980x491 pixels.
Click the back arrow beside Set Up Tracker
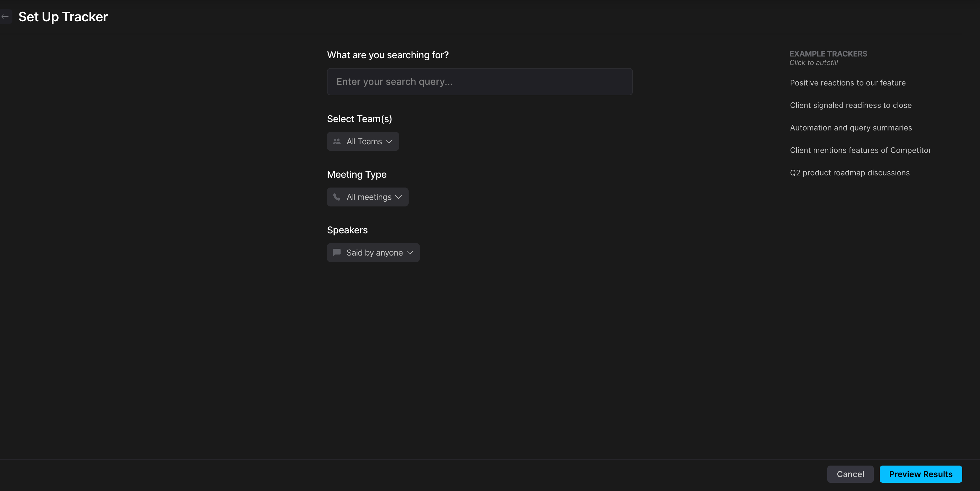click(5, 17)
